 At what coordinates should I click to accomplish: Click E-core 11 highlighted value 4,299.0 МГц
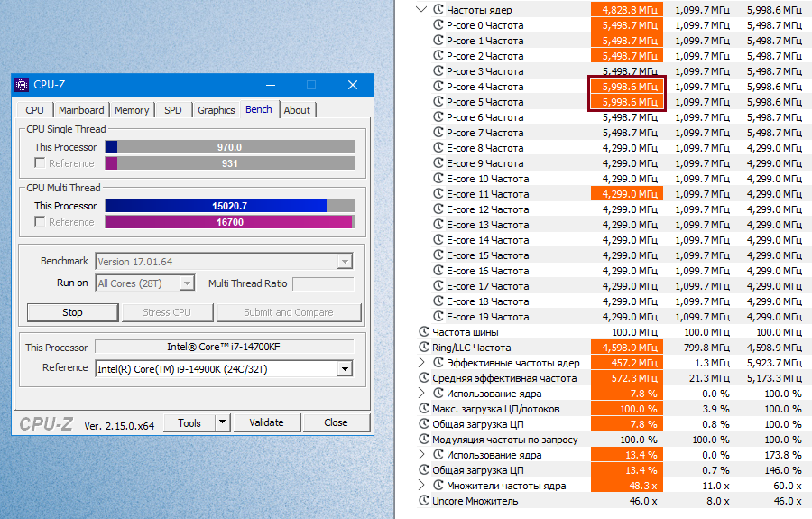(627, 194)
